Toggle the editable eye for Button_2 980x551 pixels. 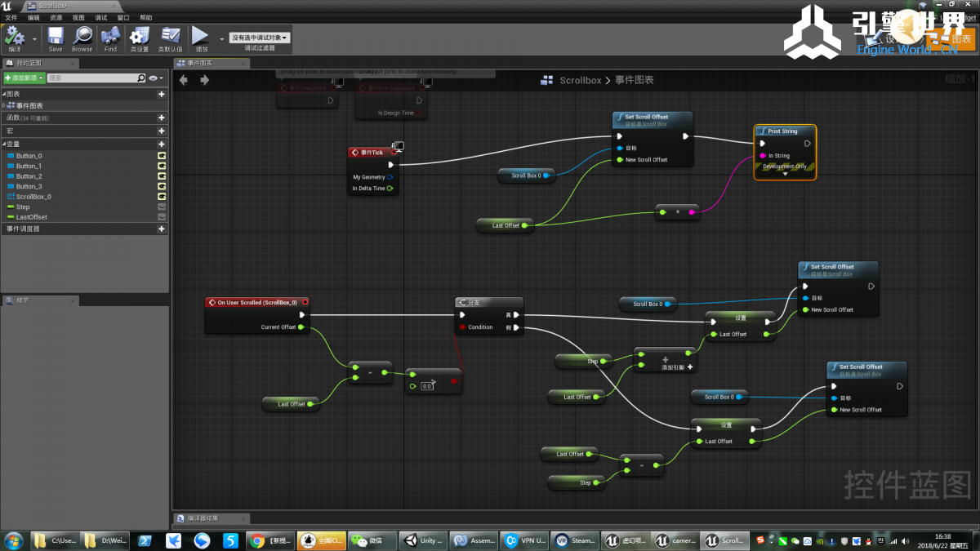(x=161, y=176)
